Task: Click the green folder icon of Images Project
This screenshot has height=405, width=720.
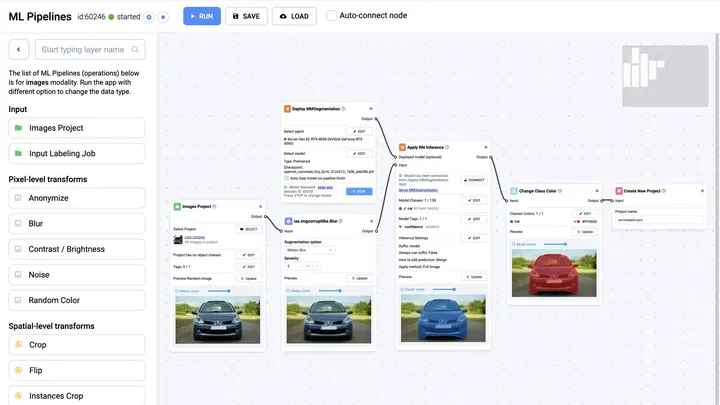Action: click(18, 128)
